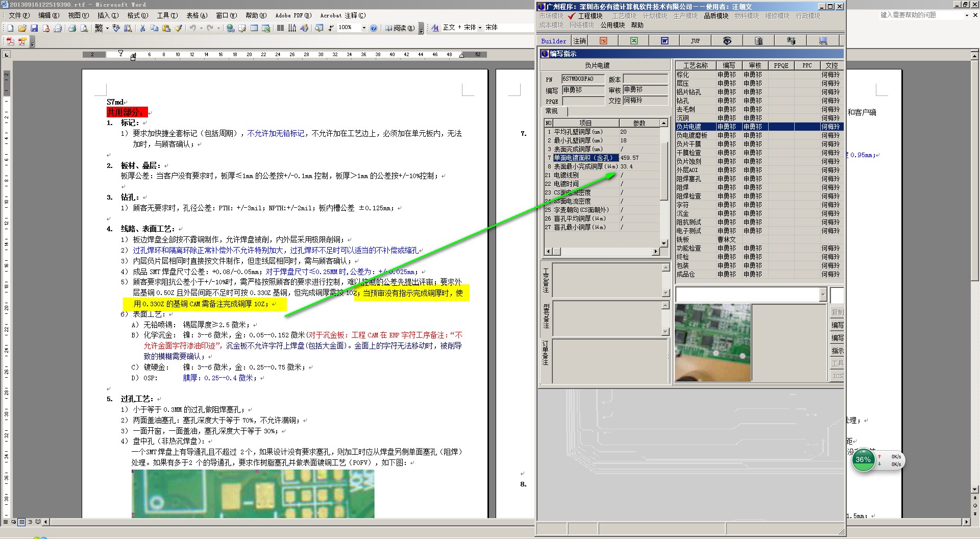The height and width of the screenshot is (539, 980).
Task: Select the 钻孔 process row
Action: click(758, 101)
